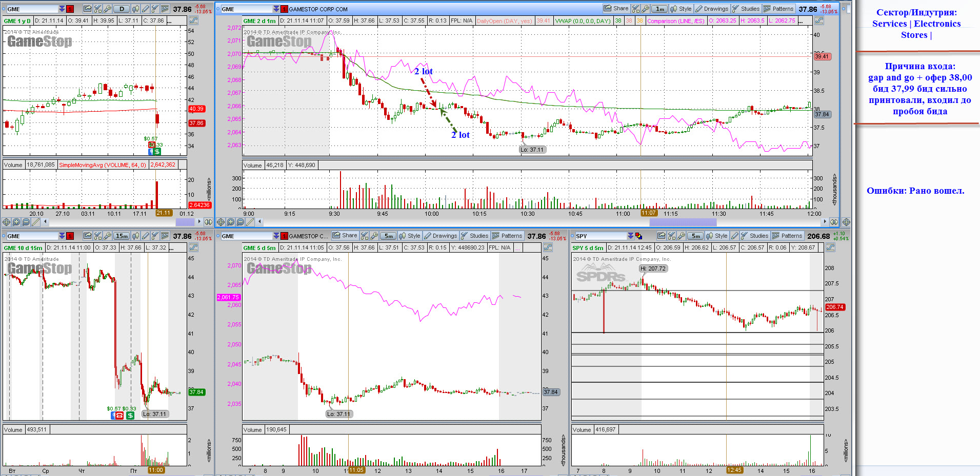Open Share icon in GME daily chart toolbar
Screen dimensions: 980x476
click(x=88, y=9)
